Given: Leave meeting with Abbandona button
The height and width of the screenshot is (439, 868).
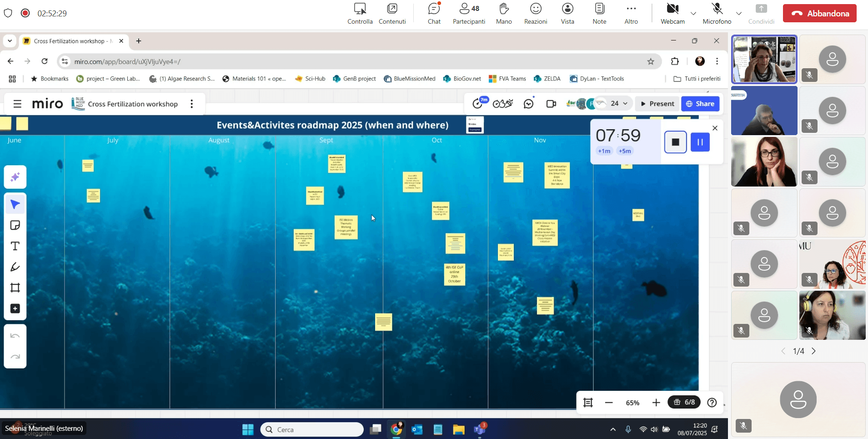Looking at the screenshot, I should click(820, 13).
